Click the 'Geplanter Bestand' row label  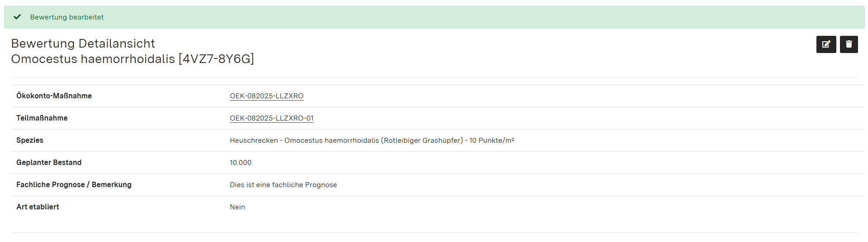[x=49, y=163]
